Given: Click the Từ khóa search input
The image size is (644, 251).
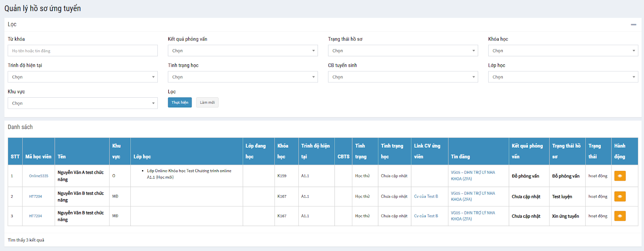Looking at the screenshot, I should pyautogui.click(x=83, y=51).
